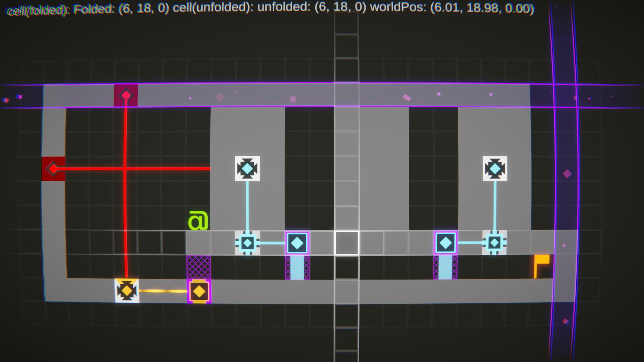Toggle the purple-framed yellow diamond receptacle
This screenshot has height=362, width=644.
point(199,291)
